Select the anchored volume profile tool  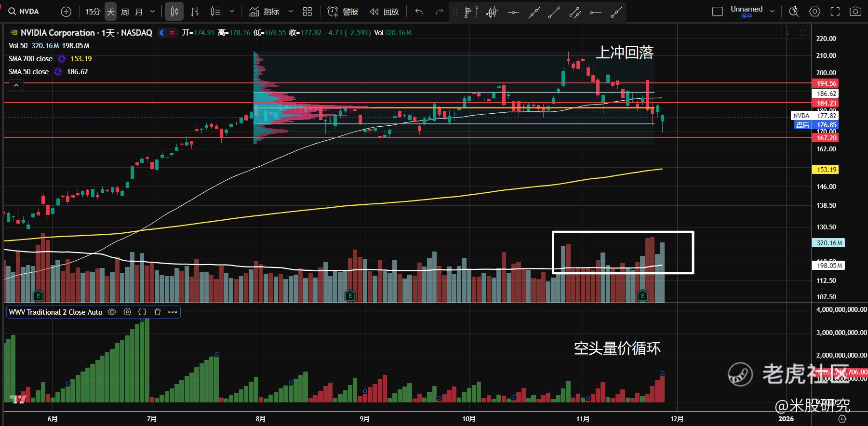pos(471,12)
